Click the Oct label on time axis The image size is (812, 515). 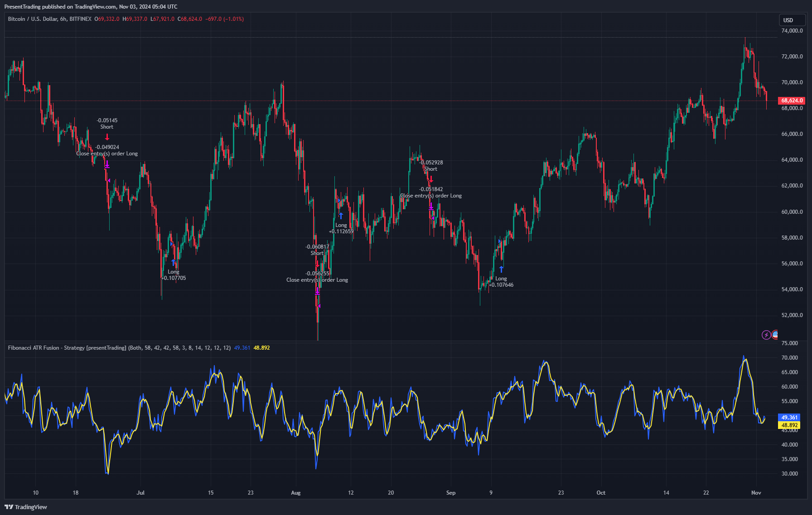pyautogui.click(x=601, y=493)
